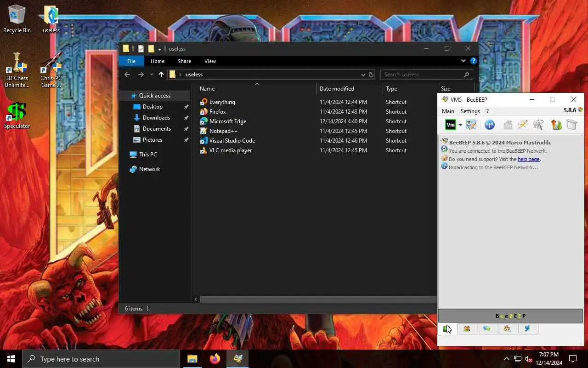
Task: Switch to the users tab with two people
Action: 467,328
